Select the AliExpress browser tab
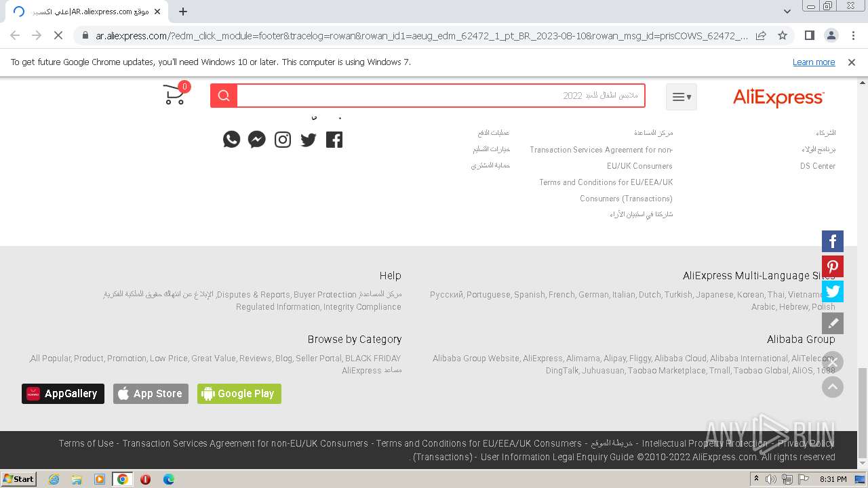The width and height of the screenshot is (868, 488). coord(86,12)
